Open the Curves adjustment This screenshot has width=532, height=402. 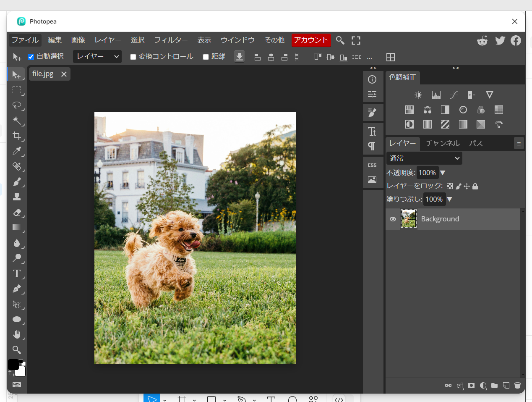click(x=454, y=95)
